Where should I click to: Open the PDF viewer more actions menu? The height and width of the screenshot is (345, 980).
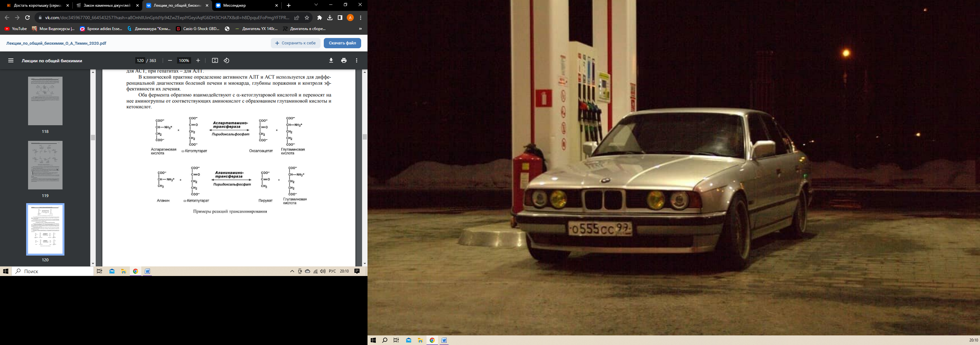[x=356, y=61]
